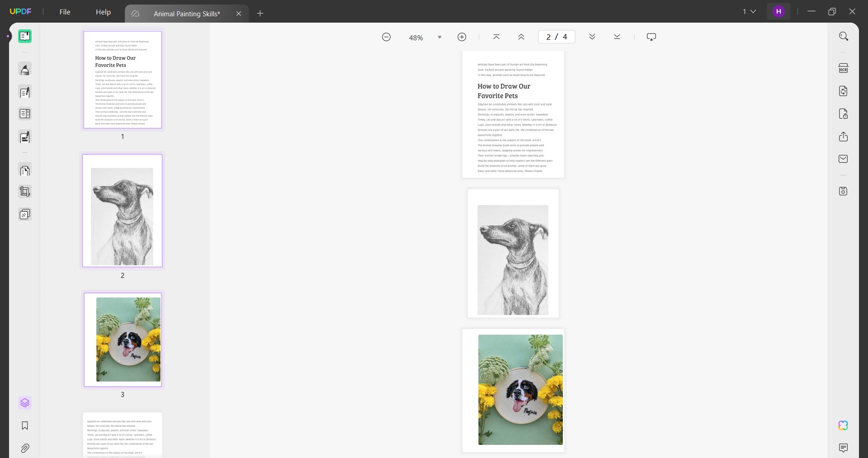
Task: Select the page 3 thumbnail
Action: pyautogui.click(x=123, y=340)
